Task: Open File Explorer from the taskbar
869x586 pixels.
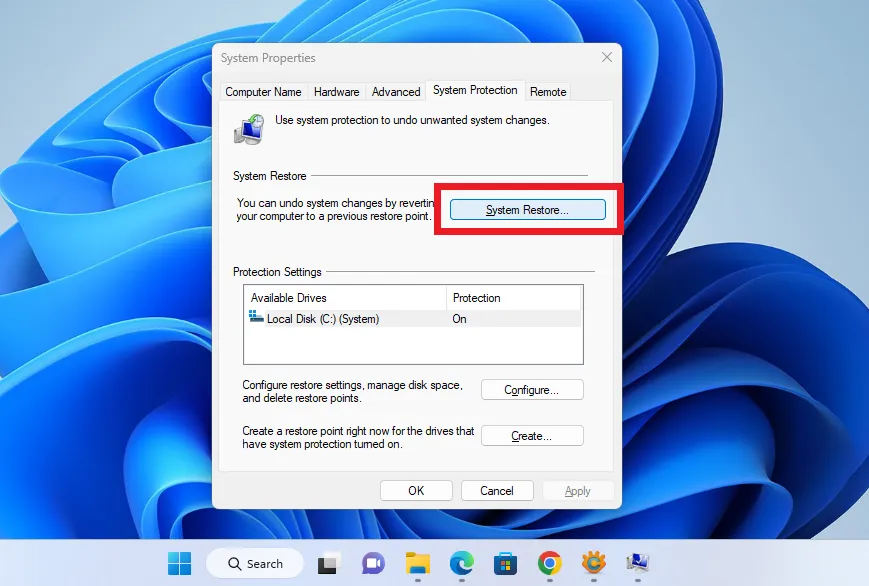Action: (417, 563)
